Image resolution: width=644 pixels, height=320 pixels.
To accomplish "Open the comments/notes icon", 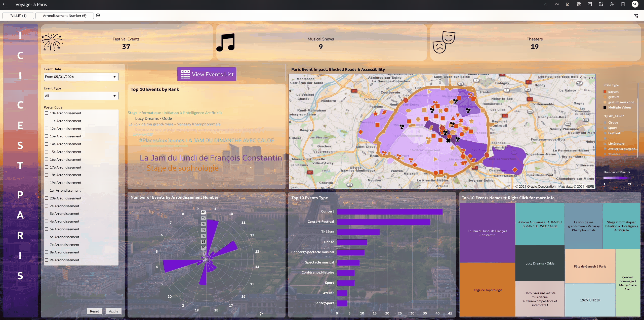I will point(590,4).
